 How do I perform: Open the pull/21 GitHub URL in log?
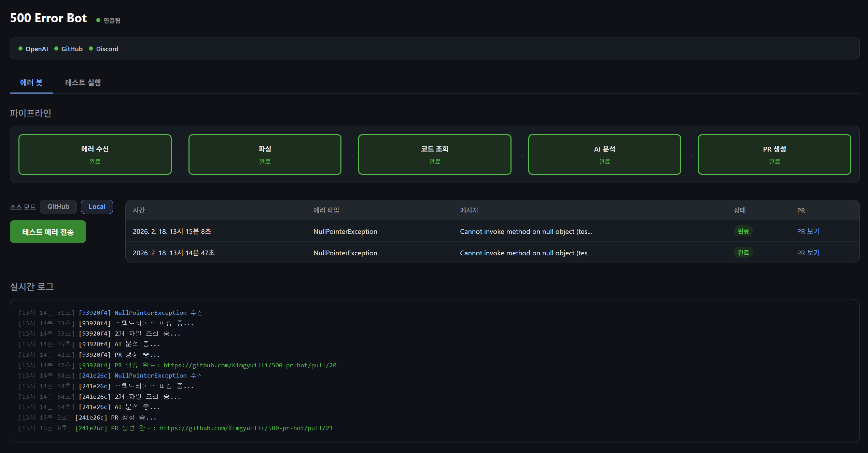click(246, 428)
